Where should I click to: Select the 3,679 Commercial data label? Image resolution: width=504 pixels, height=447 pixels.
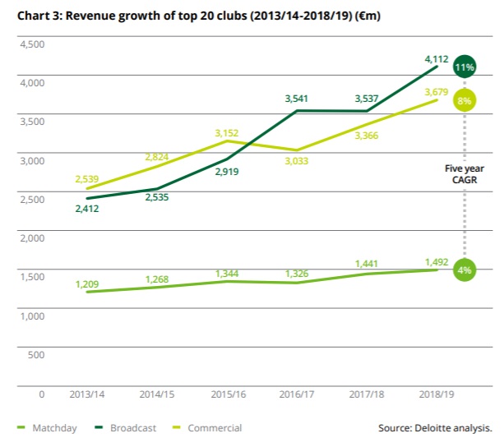(x=437, y=92)
